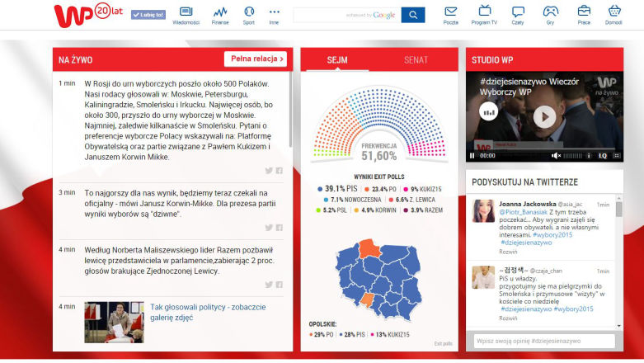Switch to the SENAT tab
This screenshot has height=363, width=644.
point(416,60)
